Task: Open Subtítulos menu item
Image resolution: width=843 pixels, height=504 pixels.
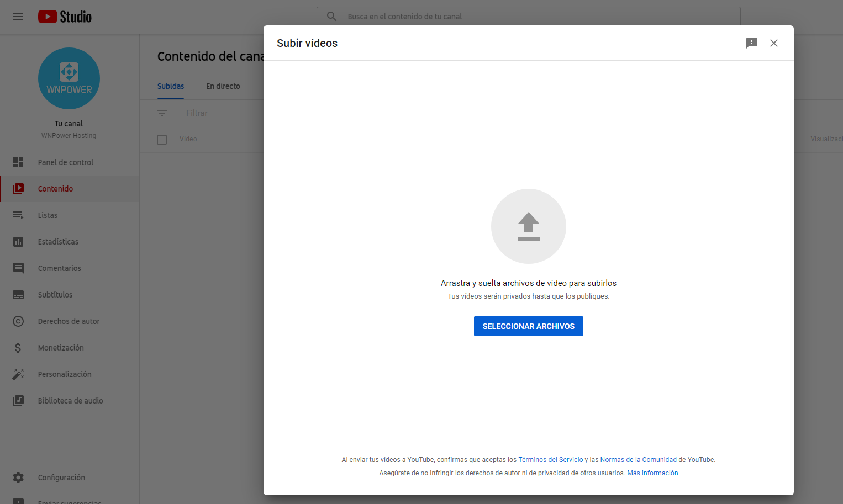Action: point(70,295)
